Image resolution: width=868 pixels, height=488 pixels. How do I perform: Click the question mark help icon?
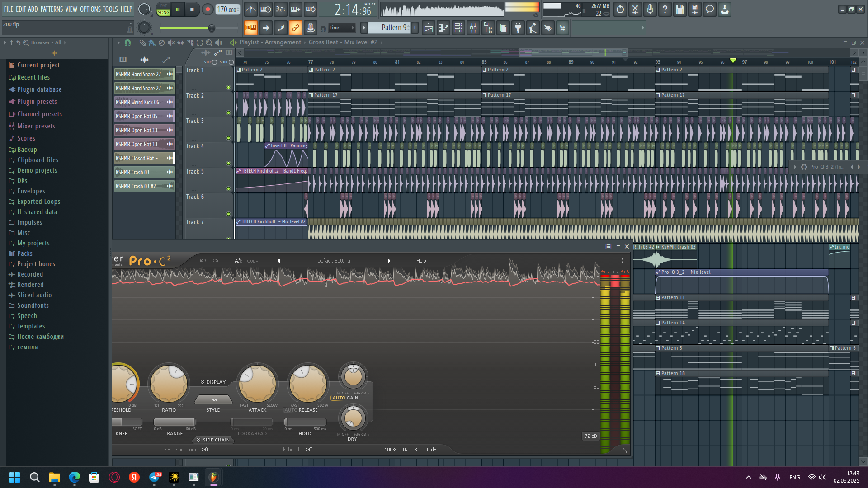click(x=665, y=9)
